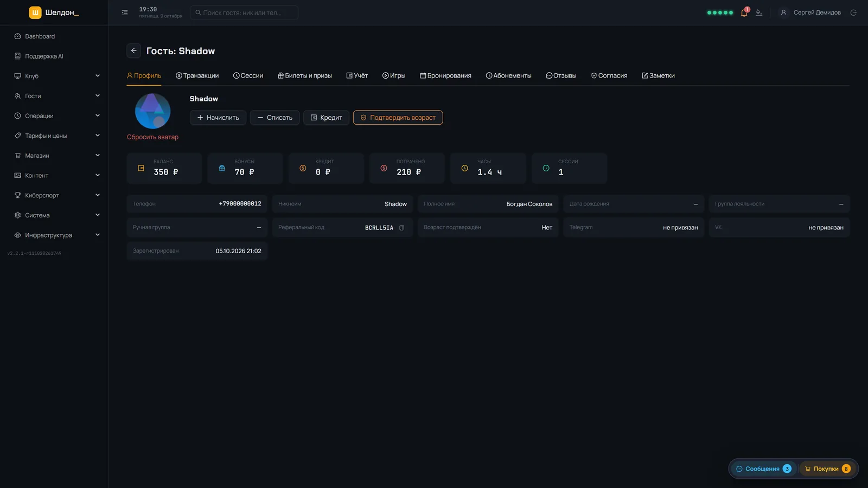Click the phone number +79000000012
This screenshot has height=488, width=868.
[240, 204]
